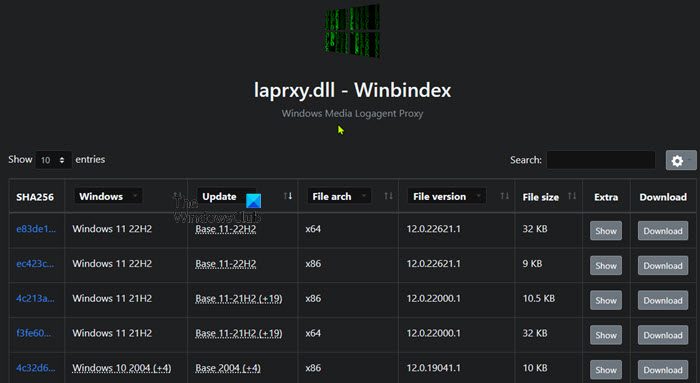
Task: Click the Winbindex matrix Windows logo
Action: tap(352, 31)
